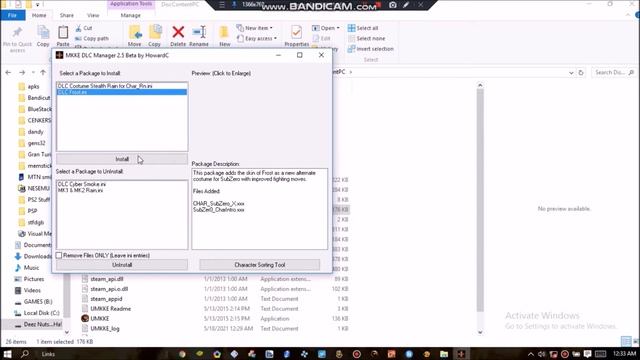Click the Refresh button beside address bar

pos(581,73)
